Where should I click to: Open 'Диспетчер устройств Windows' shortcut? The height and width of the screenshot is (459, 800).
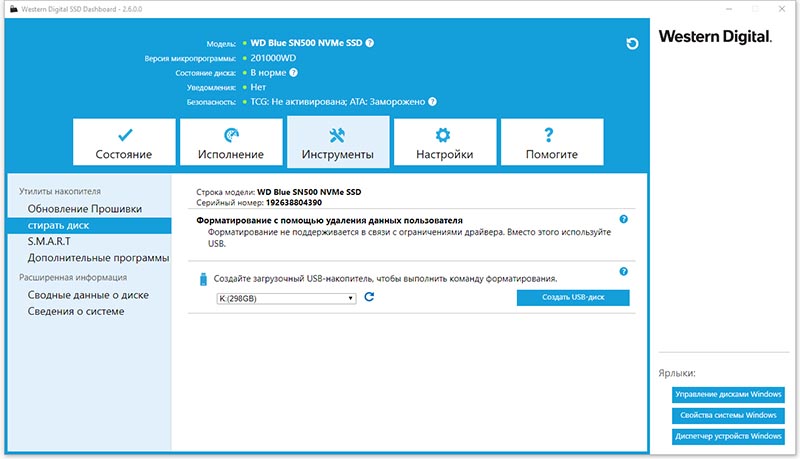pos(728,436)
